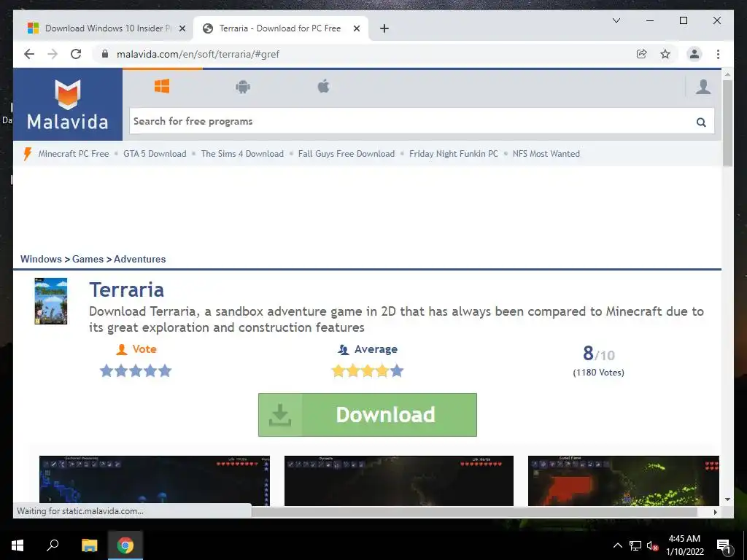
Task: Open File Explorer from taskbar
Action: [89, 545]
